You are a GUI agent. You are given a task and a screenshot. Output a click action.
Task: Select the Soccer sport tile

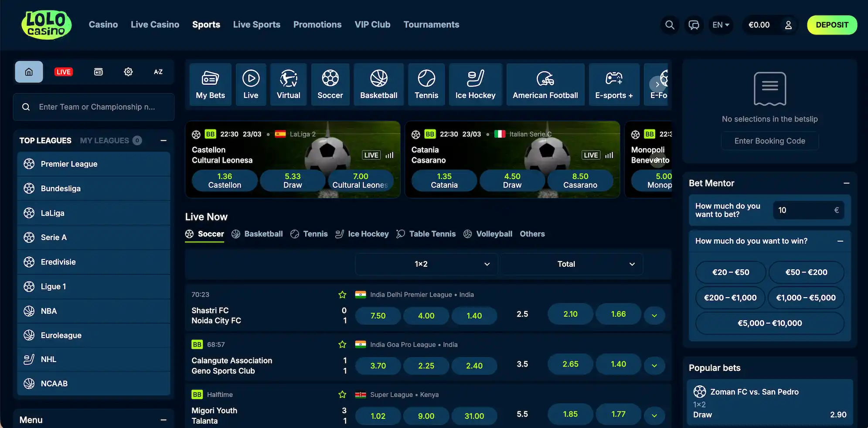(330, 85)
